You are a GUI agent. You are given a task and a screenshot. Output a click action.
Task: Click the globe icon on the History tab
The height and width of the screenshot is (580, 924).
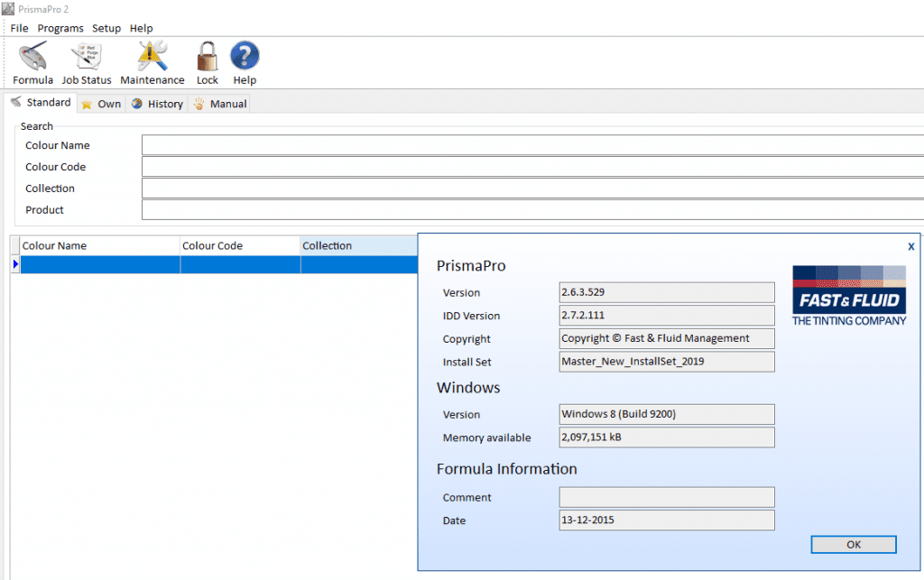click(x=138, y=103)
